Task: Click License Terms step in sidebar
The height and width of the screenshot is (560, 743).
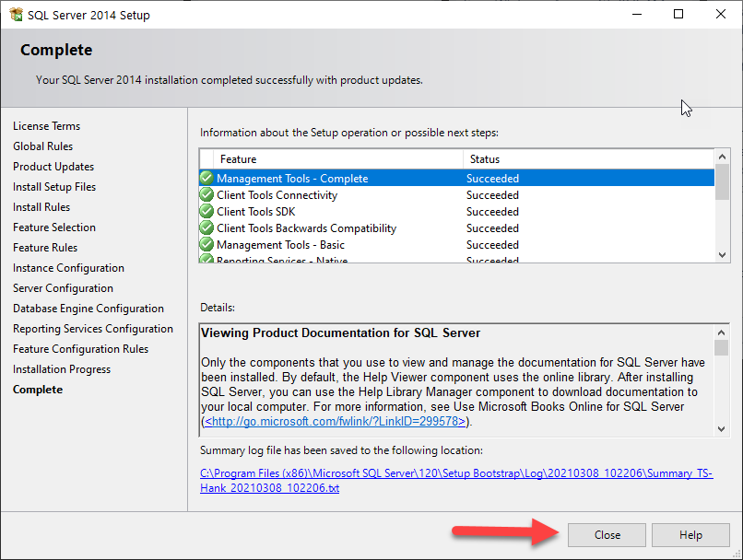Action: (x=46, y=126)
